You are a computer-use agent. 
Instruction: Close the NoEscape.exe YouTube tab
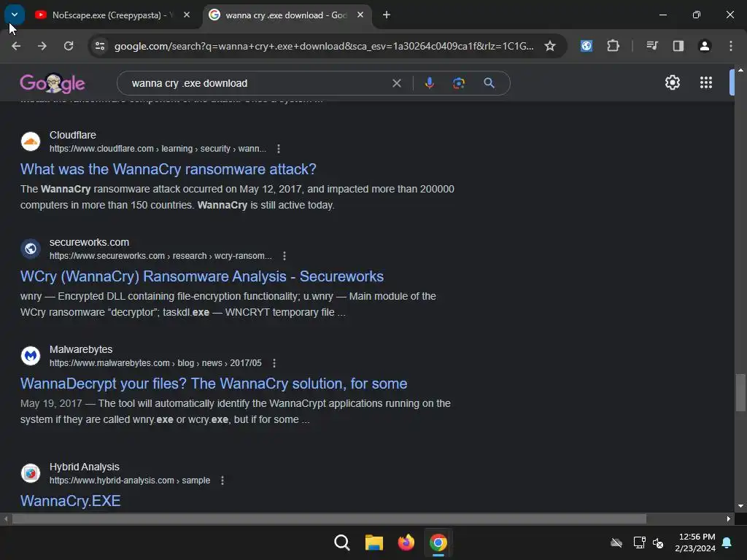click(x=187, y=15)
